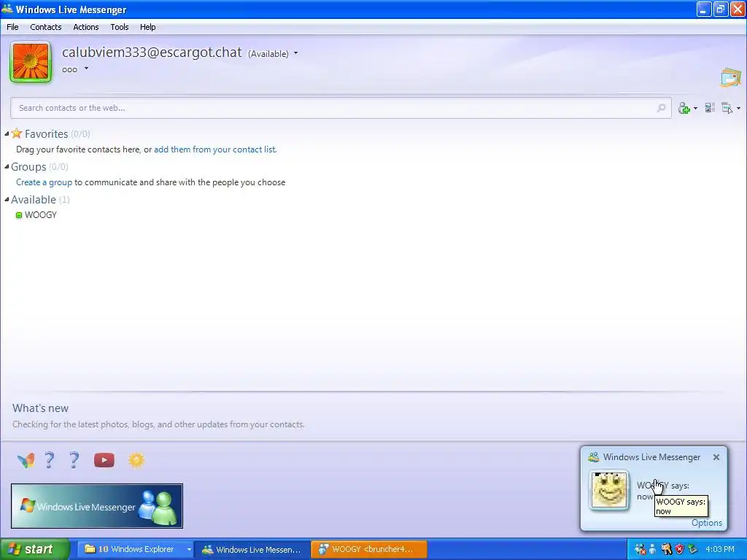Click the change contact list layout icon
This screenshot has width=747, height=560.
pyautogui.click(x=710, y=108)
